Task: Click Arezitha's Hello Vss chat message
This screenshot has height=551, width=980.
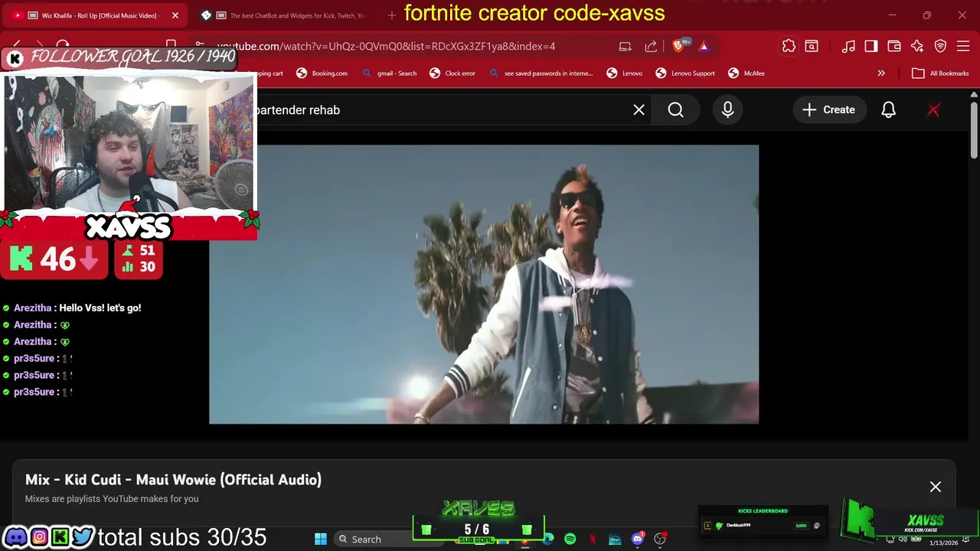Action: tap(77, 308)
